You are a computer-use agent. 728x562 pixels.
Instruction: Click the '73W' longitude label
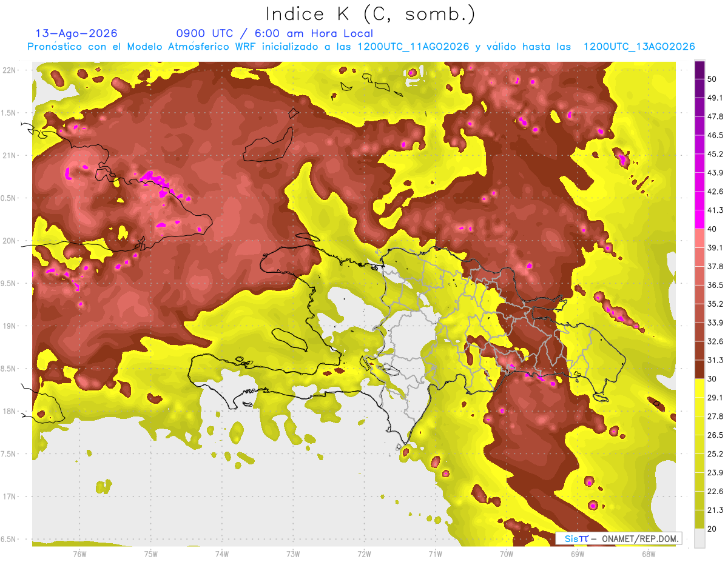click(293, 554)
